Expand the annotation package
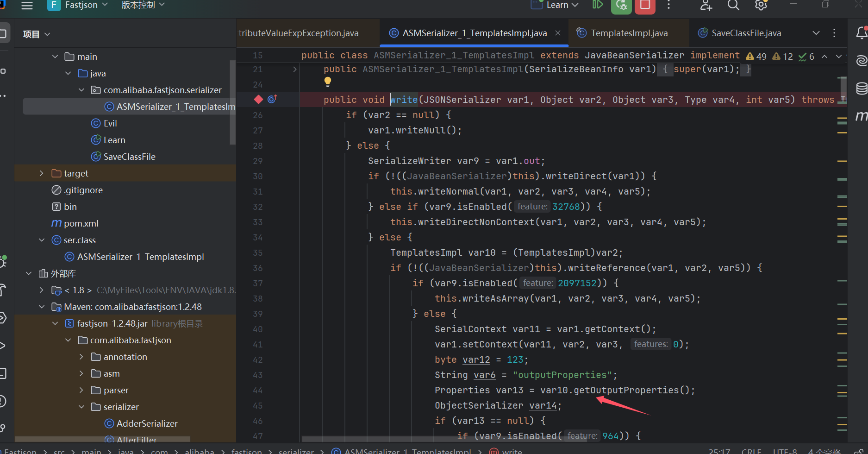This screenshot has height=454, width=868. (81, 357)
